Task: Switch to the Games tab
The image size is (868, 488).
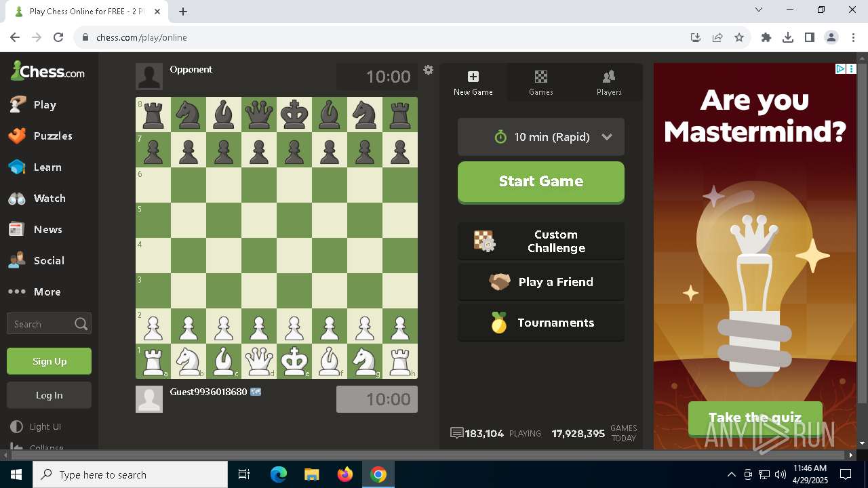Action: (541, 83)
